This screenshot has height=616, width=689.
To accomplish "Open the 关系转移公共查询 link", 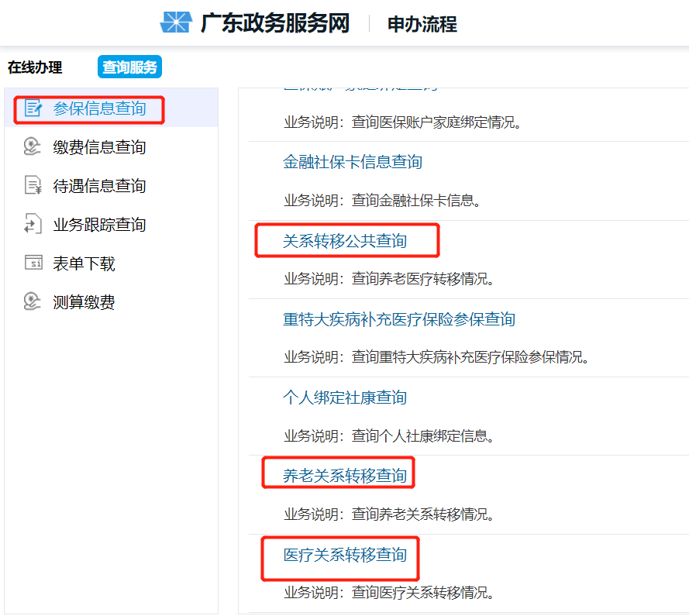I will coord(345,241).
